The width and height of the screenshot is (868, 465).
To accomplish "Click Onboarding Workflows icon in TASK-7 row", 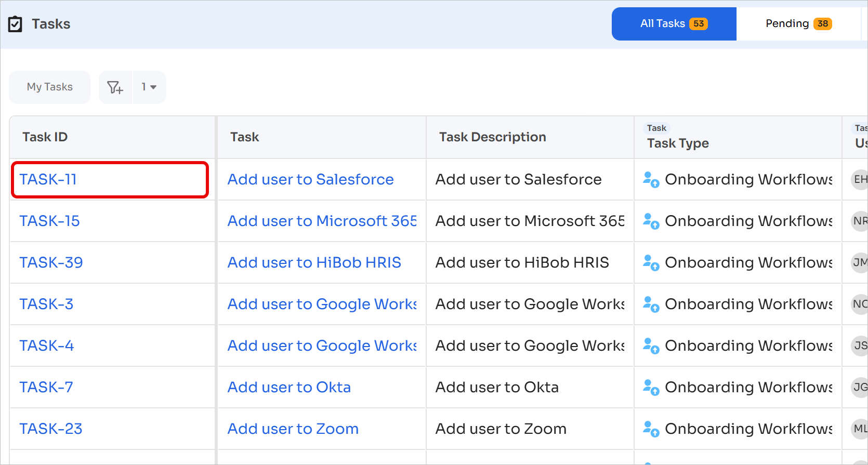I will click(x=651, y=387).
